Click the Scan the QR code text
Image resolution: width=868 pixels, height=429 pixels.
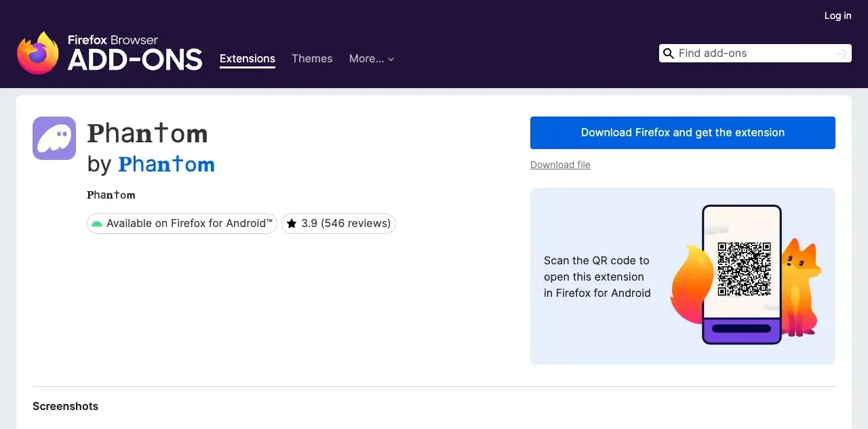597,277
